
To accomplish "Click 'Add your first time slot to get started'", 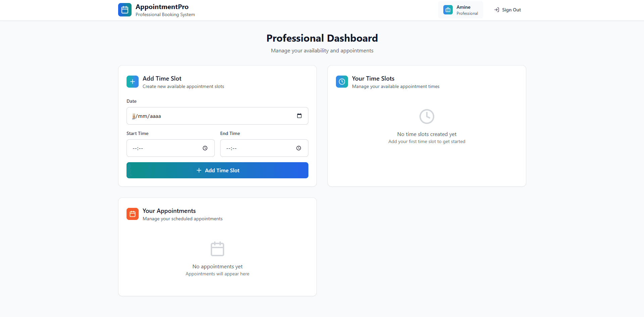I will click(427, 142).
